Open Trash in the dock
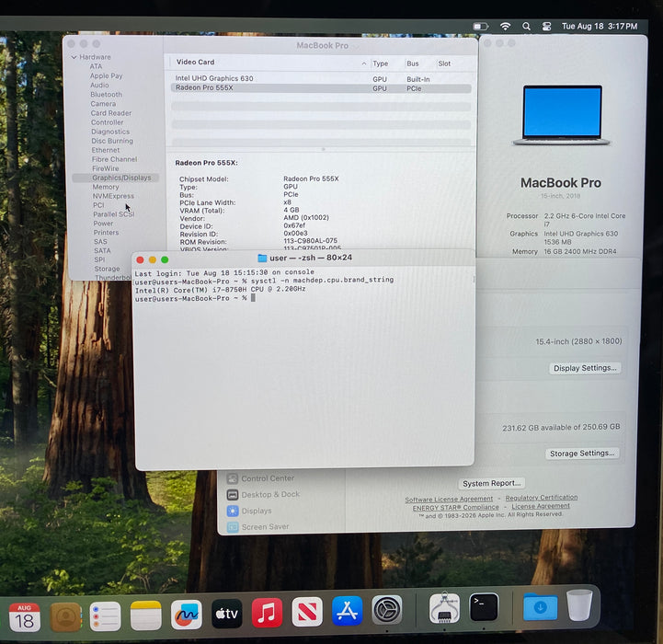The image size is (663, 644). point(579,605)
